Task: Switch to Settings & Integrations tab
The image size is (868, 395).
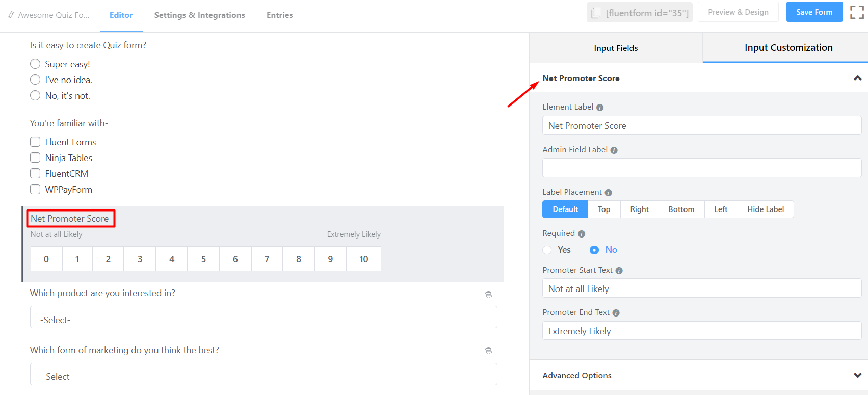Action: coord(199,15)
